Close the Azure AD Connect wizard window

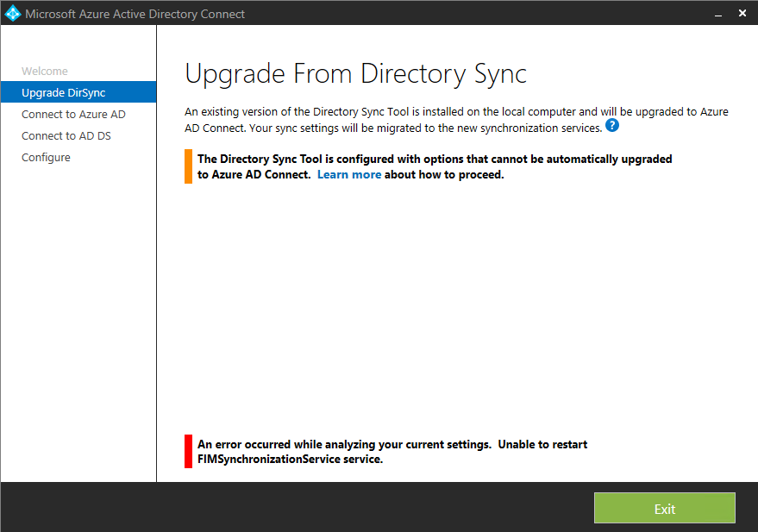click(742, 14)
